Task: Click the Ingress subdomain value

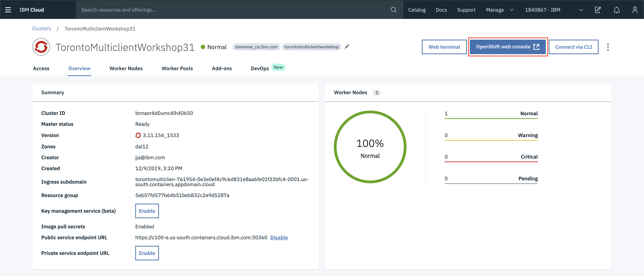Action: [222, 182]
